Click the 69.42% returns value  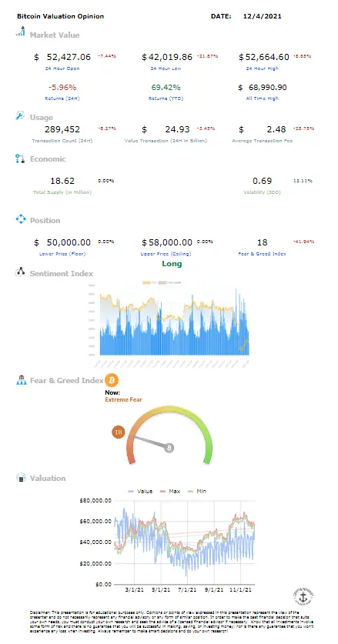click(x=166, y=88)
